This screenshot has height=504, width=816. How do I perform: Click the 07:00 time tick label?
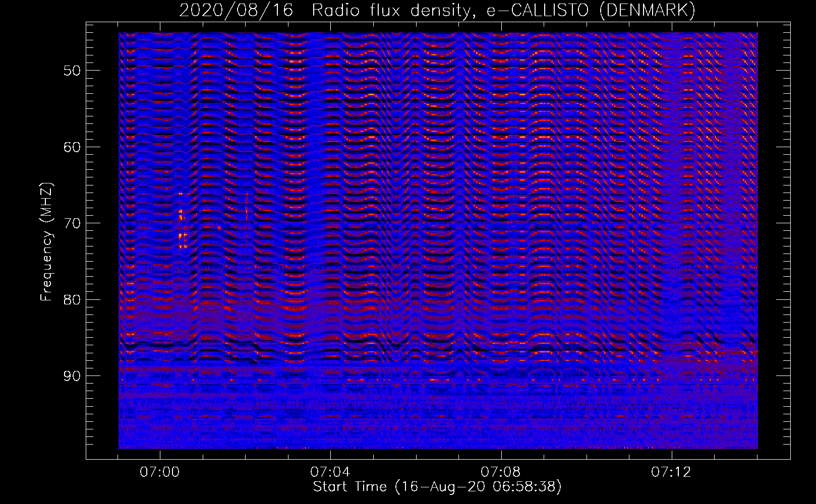(160, 472)
